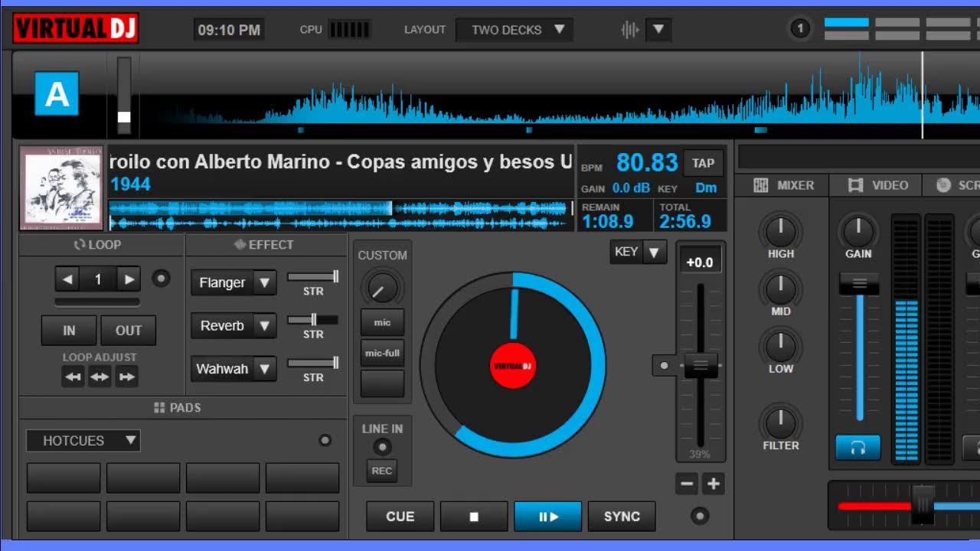Toggle the headphone cue button
The height and width of the screenshot is (551, 980).
[857, 448]
